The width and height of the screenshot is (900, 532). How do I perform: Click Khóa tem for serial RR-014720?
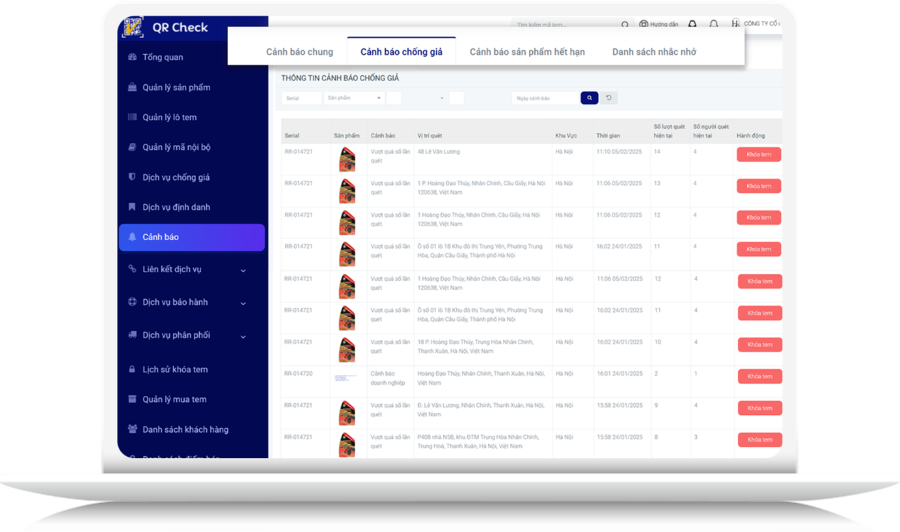point(760,376)
